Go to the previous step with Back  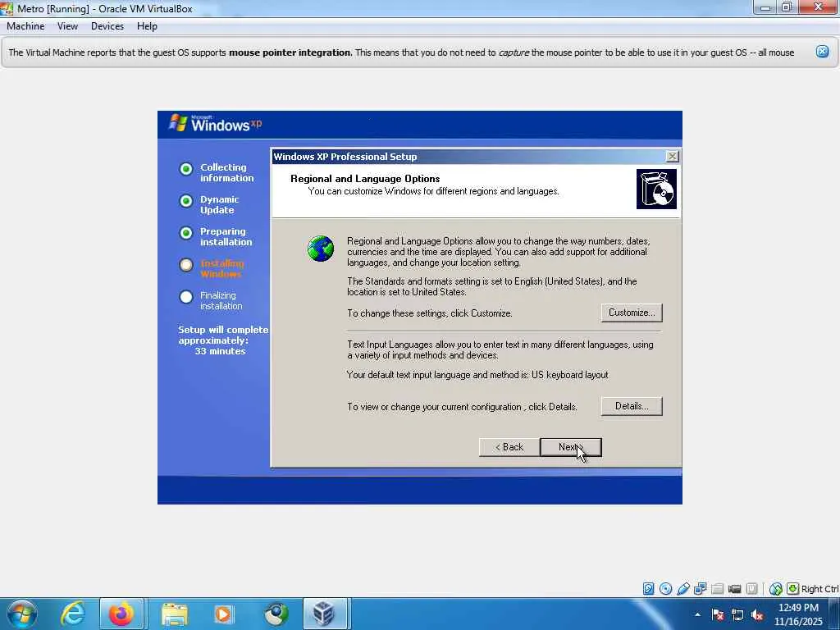[509, 447]
